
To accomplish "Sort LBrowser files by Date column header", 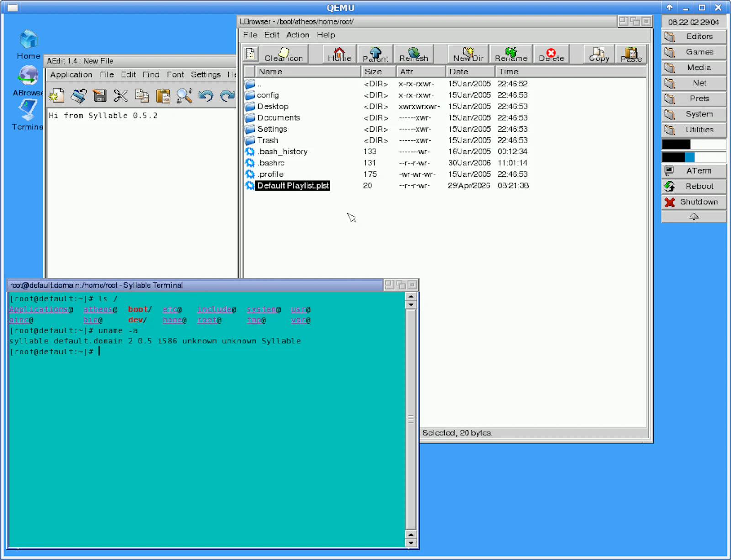I will tap(471, 72).
